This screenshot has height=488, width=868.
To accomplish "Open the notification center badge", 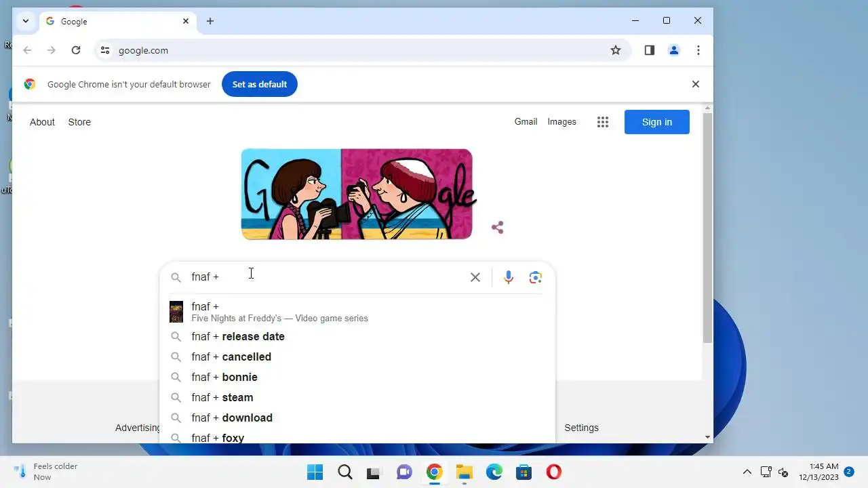I will coord(848,471).
